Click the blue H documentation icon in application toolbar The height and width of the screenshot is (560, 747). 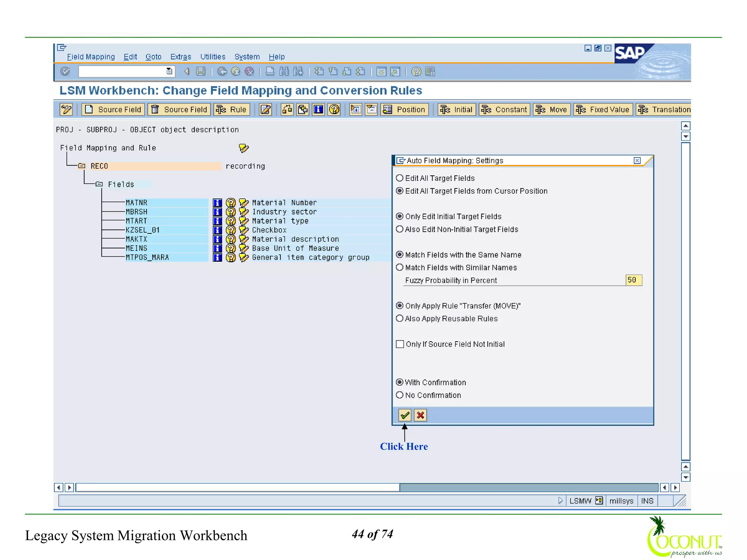pyautogui.click(x=318, y=109)
